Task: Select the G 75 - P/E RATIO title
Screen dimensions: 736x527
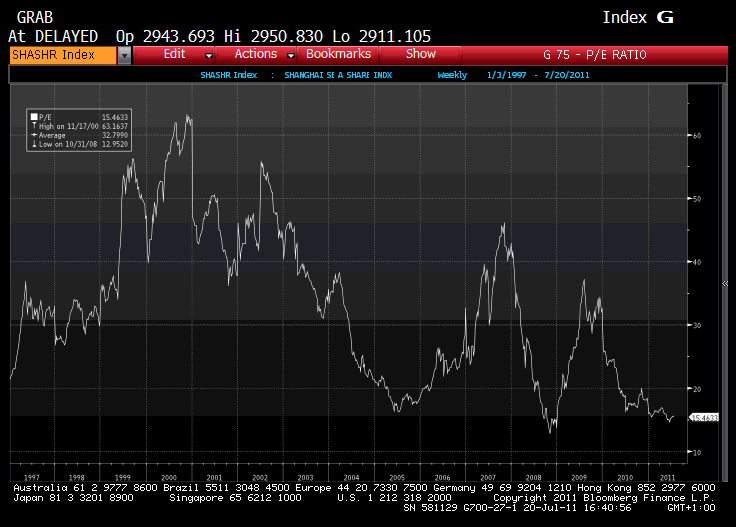Action: [595, 55]
